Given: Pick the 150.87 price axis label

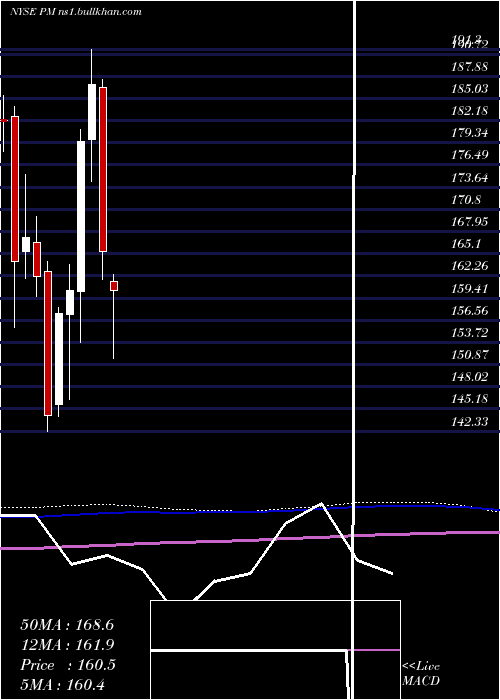Looking at the screenshot, I should (469, 355).
